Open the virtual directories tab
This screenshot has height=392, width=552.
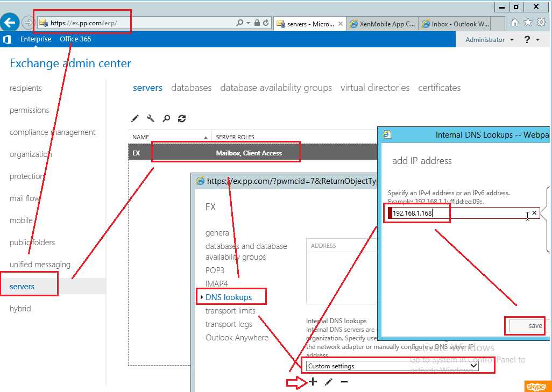click(x=375, y=88)
